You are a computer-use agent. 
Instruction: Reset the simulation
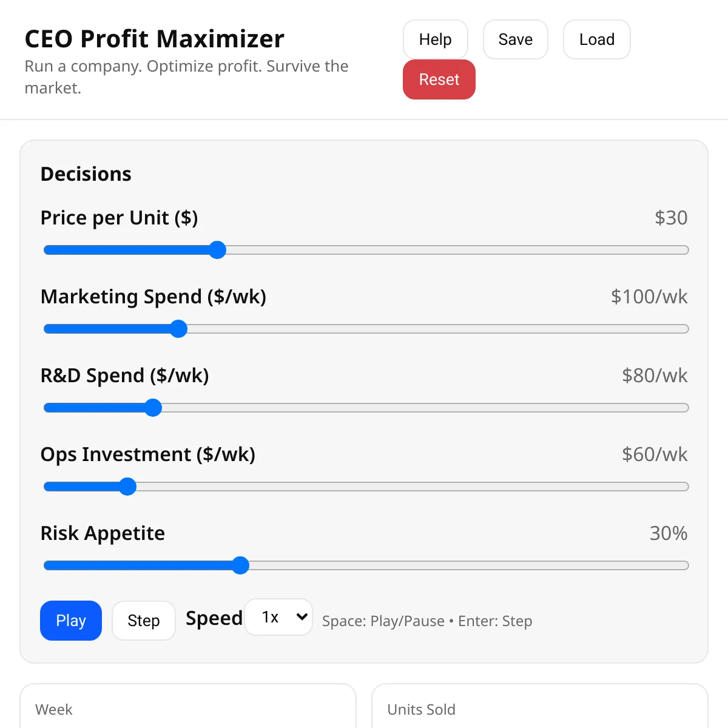[x=439, y=79]
